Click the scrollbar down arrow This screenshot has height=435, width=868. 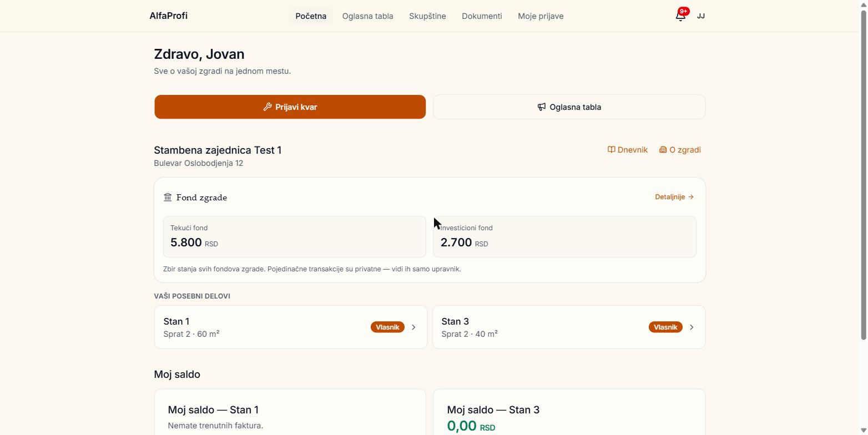tap(864, 431)
